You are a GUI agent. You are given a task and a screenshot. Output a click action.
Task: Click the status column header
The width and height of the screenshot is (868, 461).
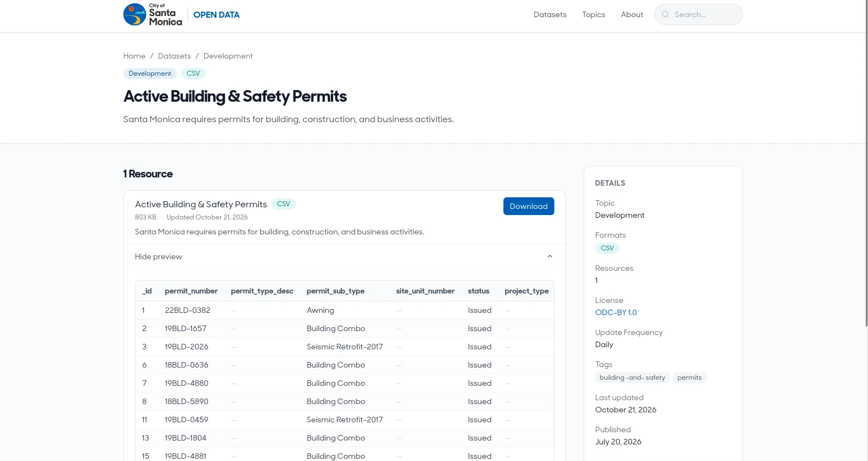[479, 291]
